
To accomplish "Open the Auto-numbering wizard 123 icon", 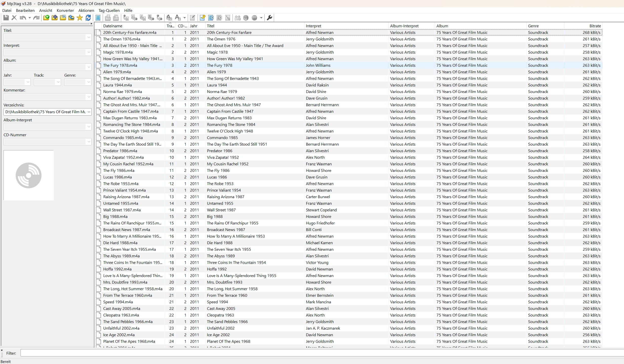I will (228, 18).
